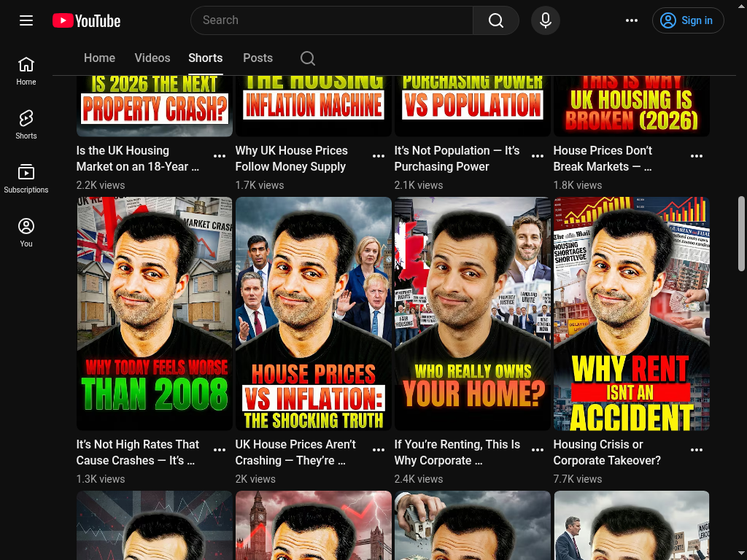The height and width of the screenshot is (560, 747).
Task: Open the Union Jack chart thumbnail in bottom row
Action: [155, 525]
